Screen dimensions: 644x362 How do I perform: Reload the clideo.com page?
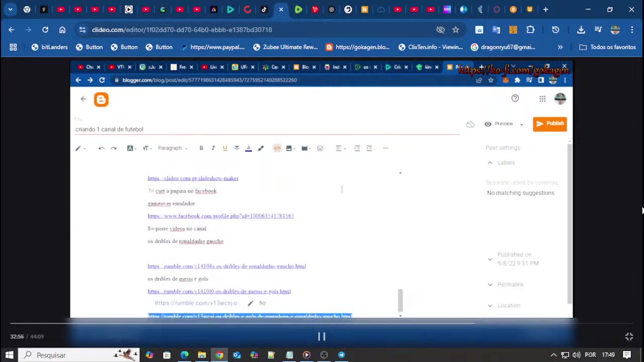pyautogui.click(x=45, y=30)
